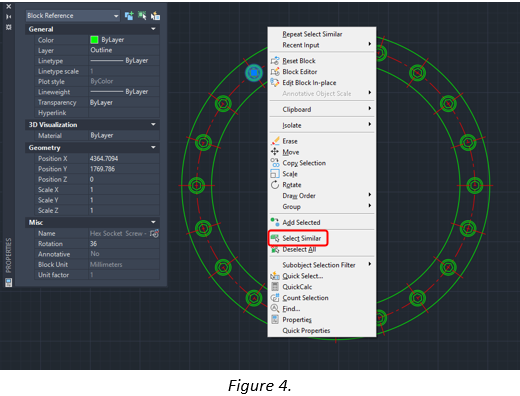Screen dimensions: 520x396
Task: Click the Erase icon in context menu
Action: (x=275, y=141)
